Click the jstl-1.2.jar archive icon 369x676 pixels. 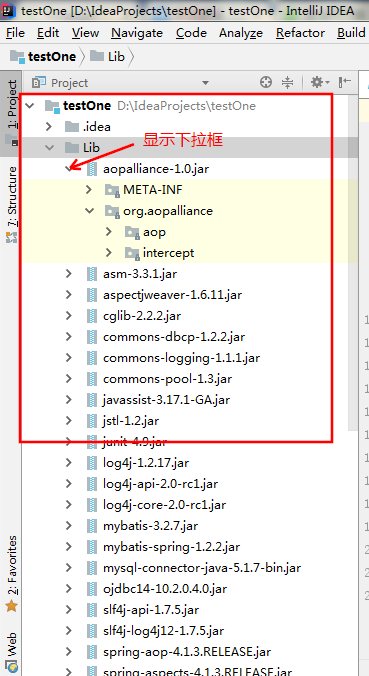(x=92, y=420)
